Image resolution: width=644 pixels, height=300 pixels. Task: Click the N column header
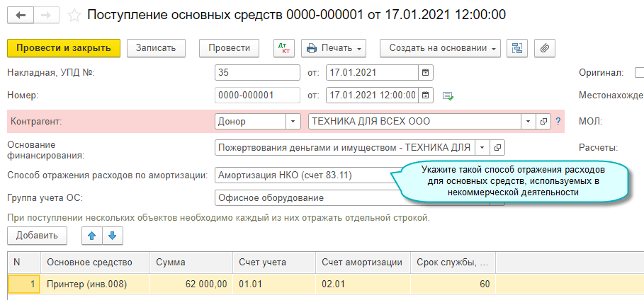click(x=24, y=262)
